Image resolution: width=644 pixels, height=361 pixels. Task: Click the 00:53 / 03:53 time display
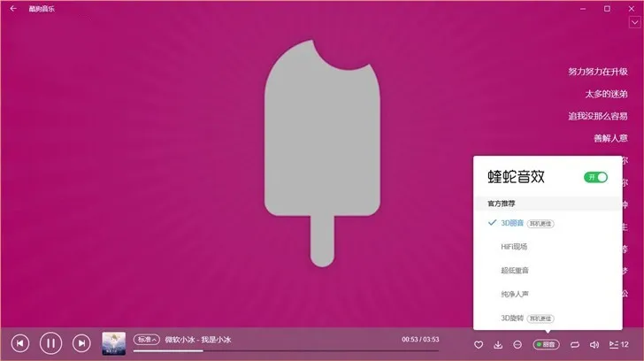click(420, 339)
